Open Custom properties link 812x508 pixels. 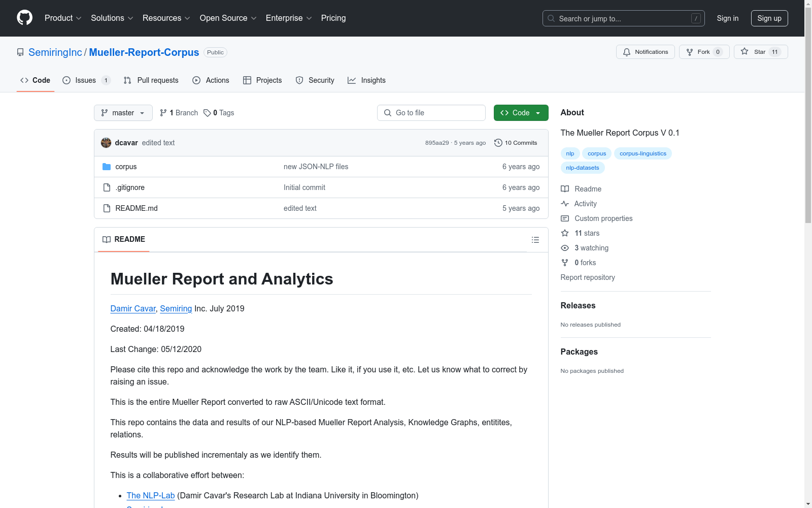coord(597,218)
